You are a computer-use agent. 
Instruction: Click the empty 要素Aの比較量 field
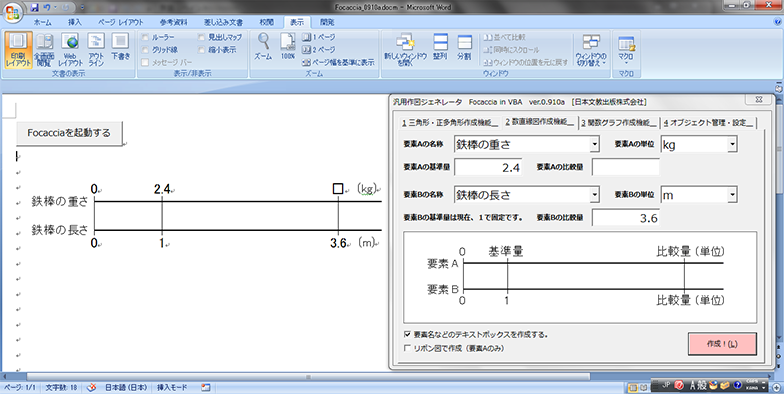626,168
